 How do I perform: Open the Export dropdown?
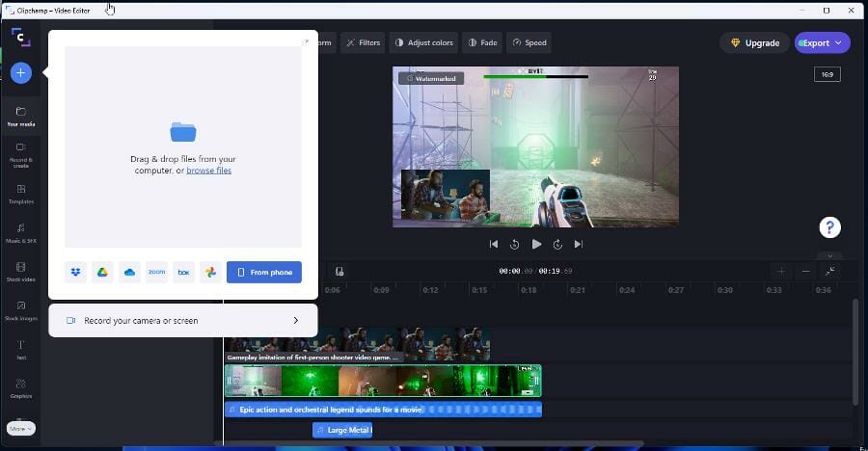pyautogui.click(x=822, y=43)
